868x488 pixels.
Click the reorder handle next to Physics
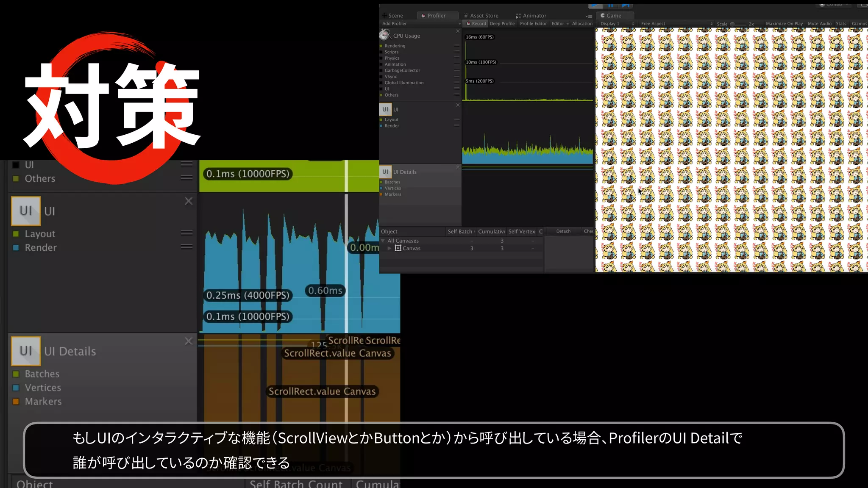(x=457, y=58)
